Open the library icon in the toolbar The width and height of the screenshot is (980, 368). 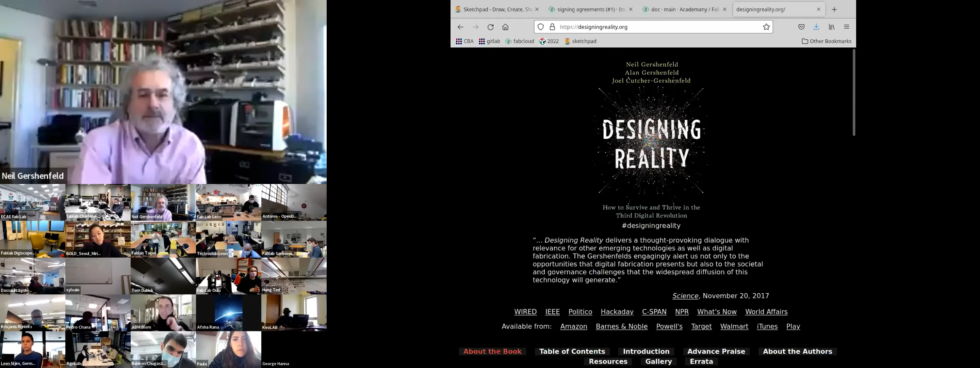pyautogui.click(x=832, y=27)
